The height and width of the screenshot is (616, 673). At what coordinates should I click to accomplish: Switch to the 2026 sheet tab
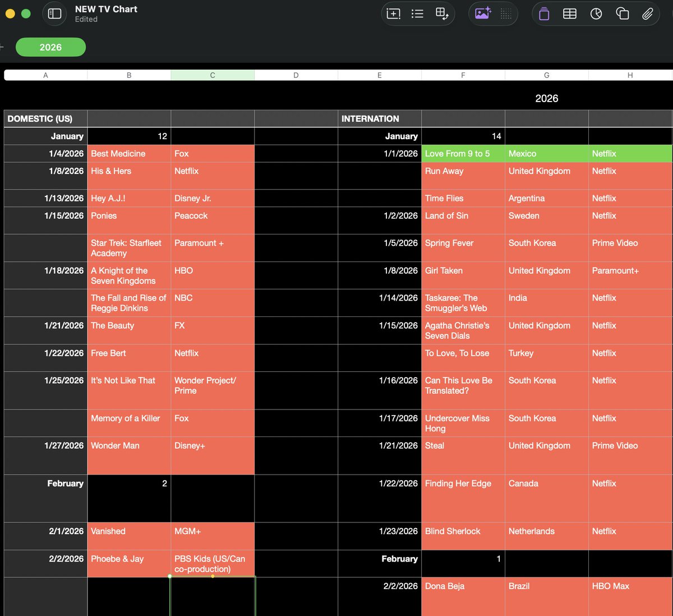50,47
